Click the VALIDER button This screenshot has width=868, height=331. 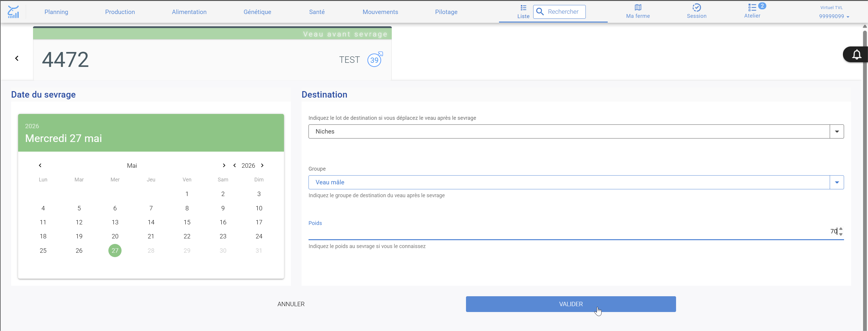pos(571,304)
